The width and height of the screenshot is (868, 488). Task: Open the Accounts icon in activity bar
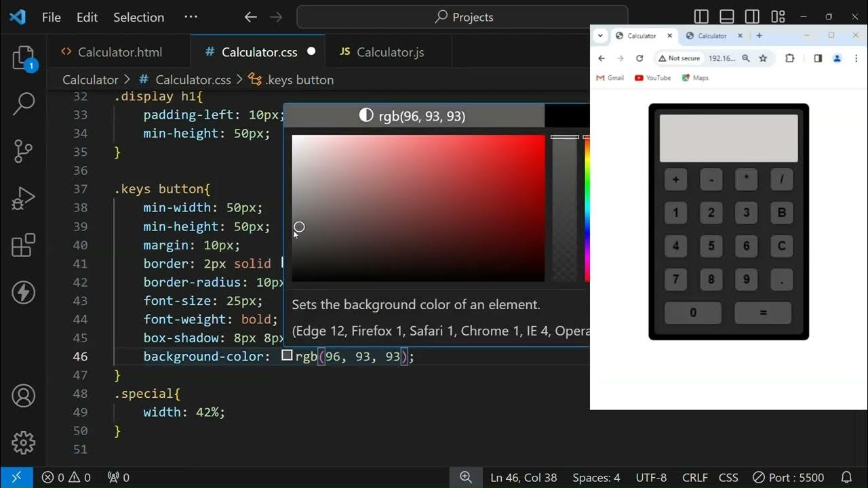click(24, 396)
